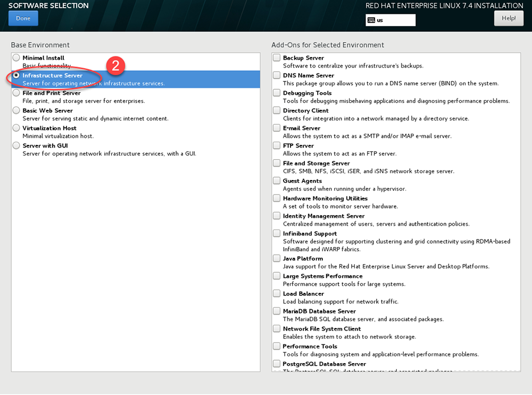Pick the Basic Web Server radio button
The height and width of the screenshot is (395, 532).
point(16,111)
